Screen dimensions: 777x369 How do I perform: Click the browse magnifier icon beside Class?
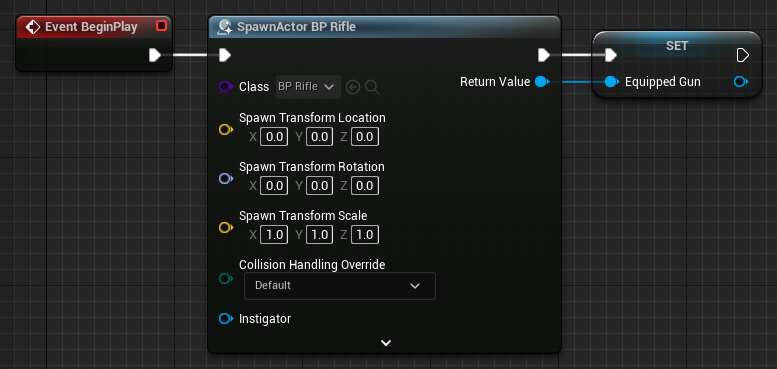point(372,88)
